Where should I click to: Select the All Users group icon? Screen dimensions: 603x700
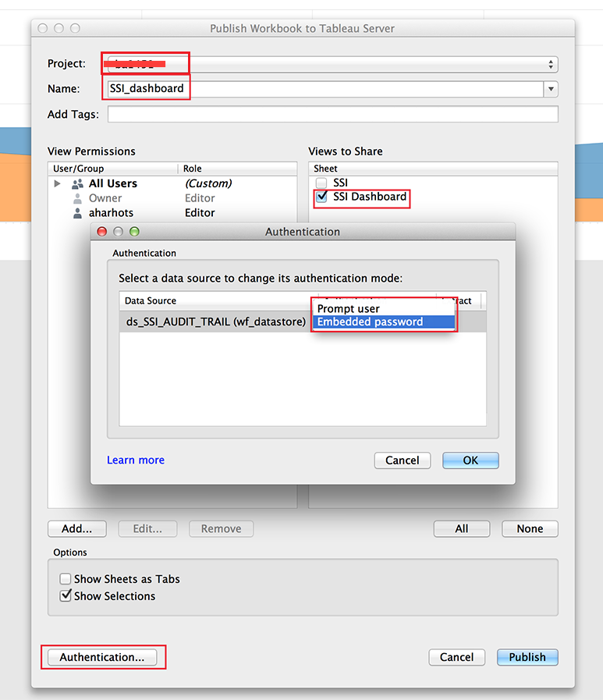coord(78,183)
